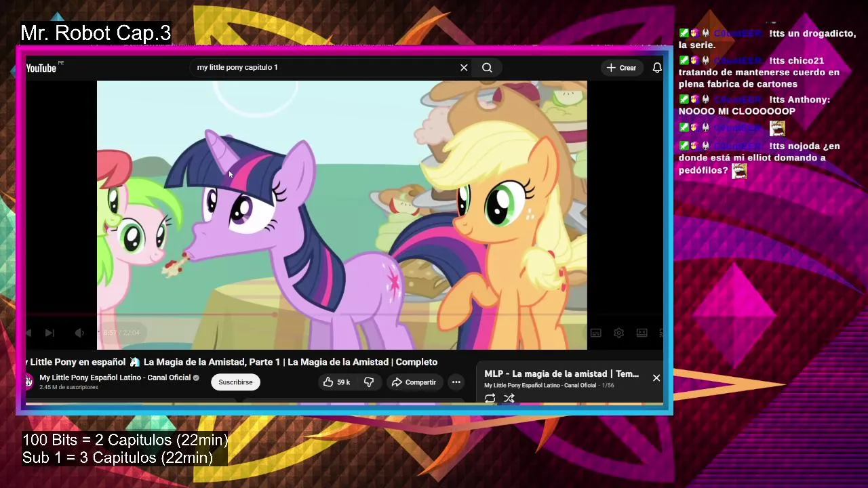
Task: Click the '100 Bits = 2 Capitulos (22min)' text
Action: click(x=125, y=441)
